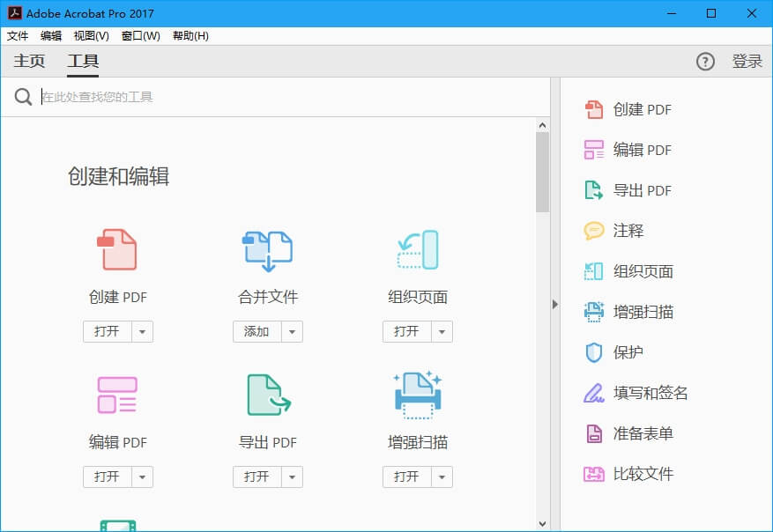773x532 pixels.
Task: Click the vertical scrollbar down arrow
Action: pyautogui.click(x=542, y=524)
